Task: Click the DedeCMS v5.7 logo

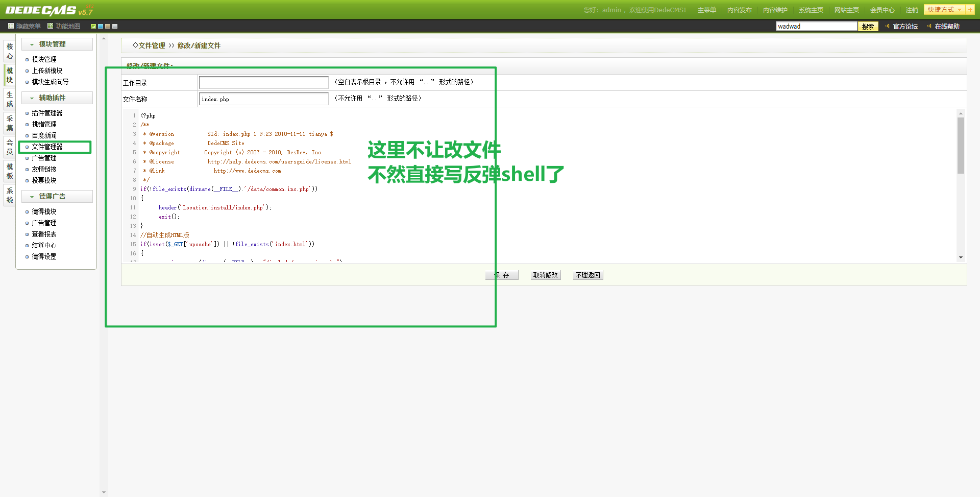Action: 49,10
